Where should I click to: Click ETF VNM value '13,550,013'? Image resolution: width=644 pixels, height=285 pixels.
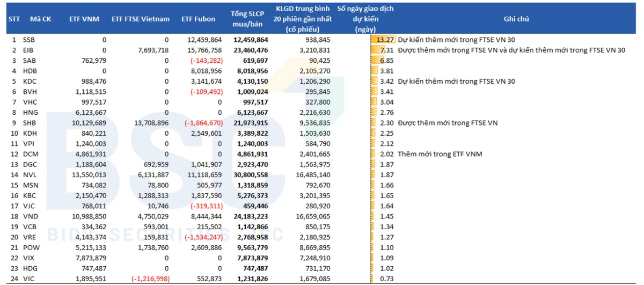88,175
